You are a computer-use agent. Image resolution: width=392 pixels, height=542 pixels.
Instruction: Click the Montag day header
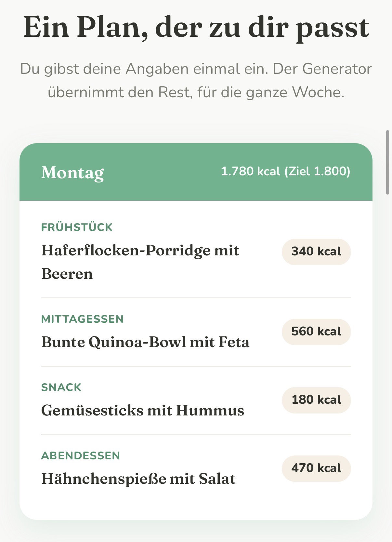click(72, 172)
